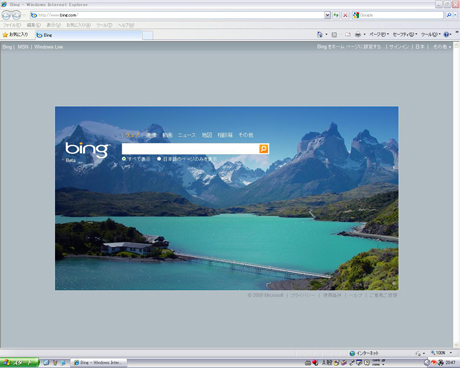
Task: Open the ファイル(F) menu
Action: click(x=12, y=25)
